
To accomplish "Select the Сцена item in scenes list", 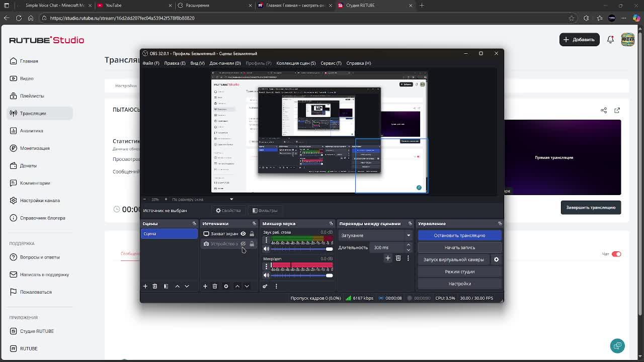I will [170, 234].
